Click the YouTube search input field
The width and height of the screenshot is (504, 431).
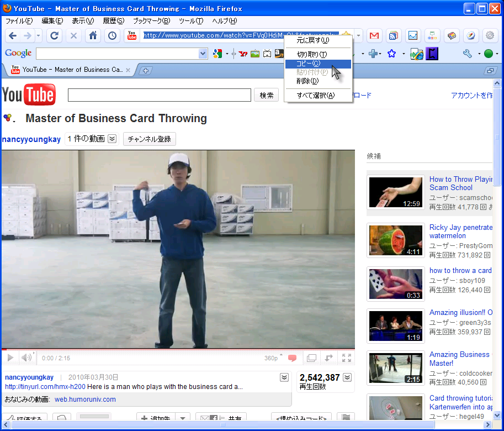click(159, 95)
